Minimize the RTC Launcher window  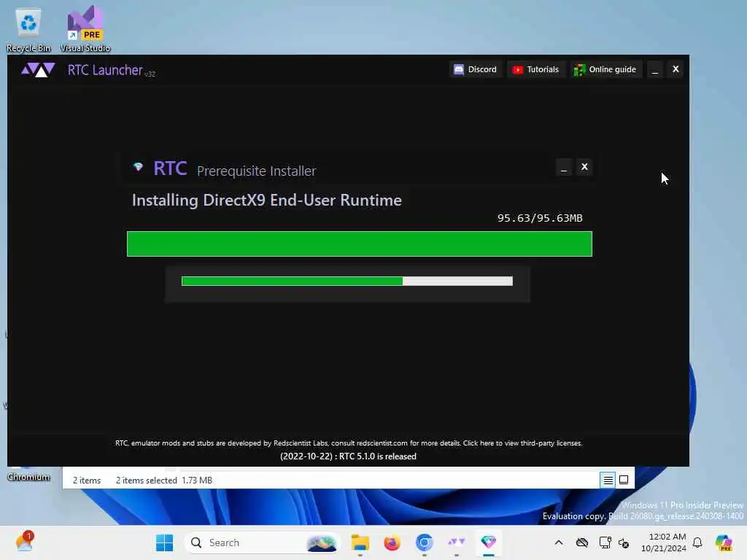click(x=655, y=70)
